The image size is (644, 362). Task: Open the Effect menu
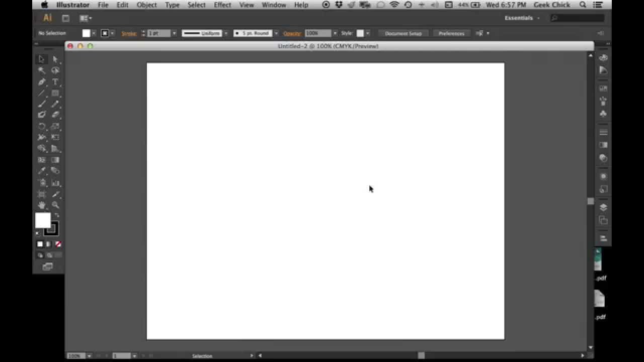222,5
